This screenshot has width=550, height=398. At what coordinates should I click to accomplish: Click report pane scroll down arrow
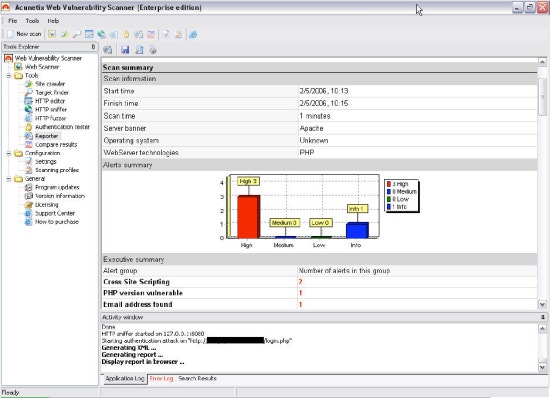coord(542,304)
